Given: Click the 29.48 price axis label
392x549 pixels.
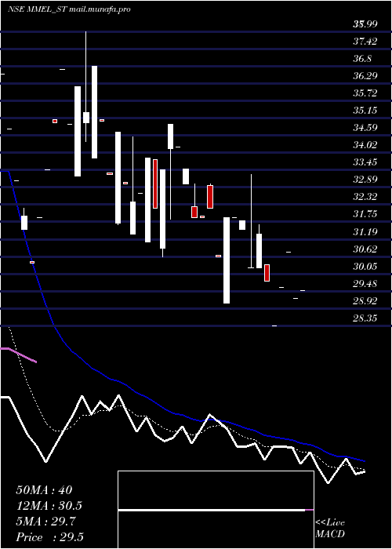Looking at the screenshot, I should pyautogui.click(x=365, y=283).
